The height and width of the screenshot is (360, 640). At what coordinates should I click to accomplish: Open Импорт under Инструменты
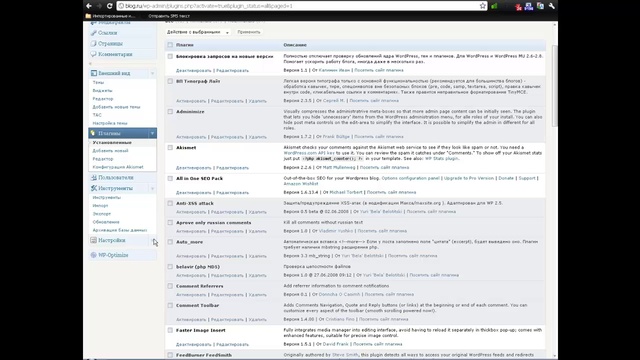pyautogui.click(x=100, y=206)
